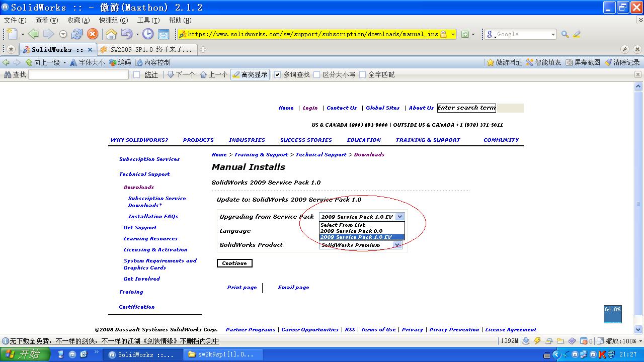Click the Refresh page icon
This screenshot has width=644, height=362.
tap(77, 34)
